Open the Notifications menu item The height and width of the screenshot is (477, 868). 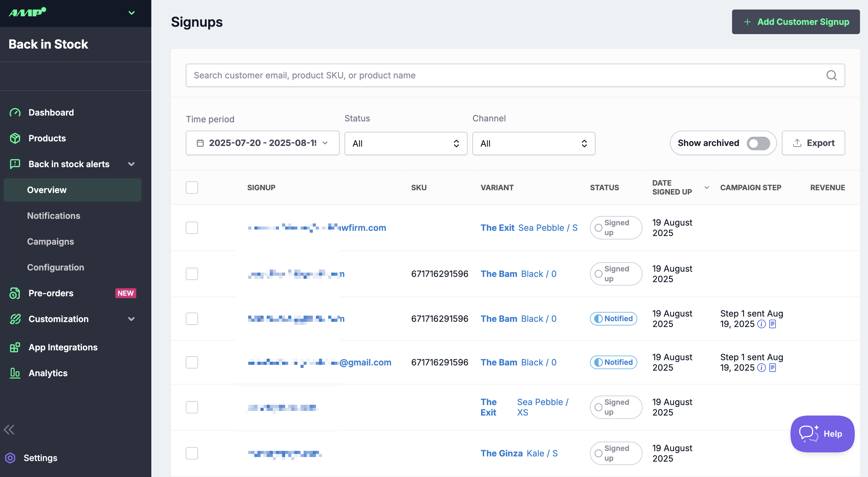[54, 216]
